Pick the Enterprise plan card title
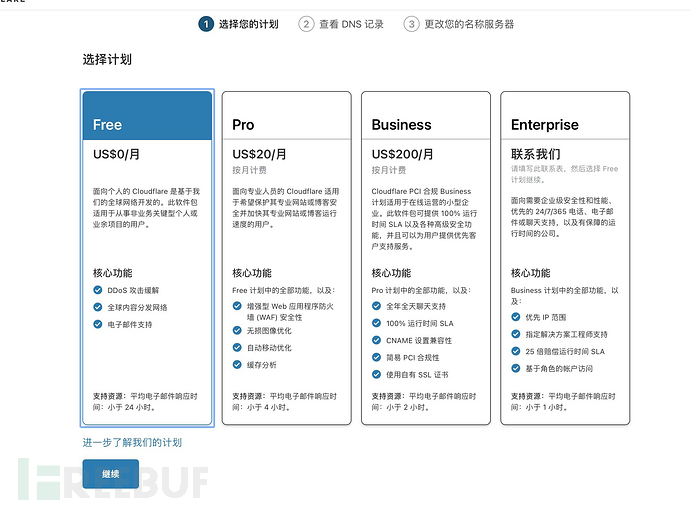Screen dimensions: 690x507 coord(545,125)
